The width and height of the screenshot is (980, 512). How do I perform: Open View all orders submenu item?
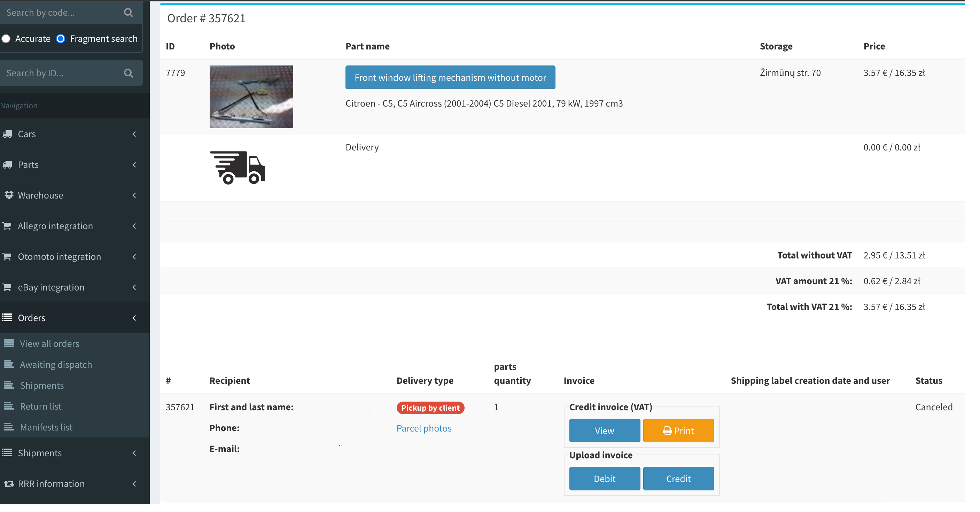click(x=49, y=343)
